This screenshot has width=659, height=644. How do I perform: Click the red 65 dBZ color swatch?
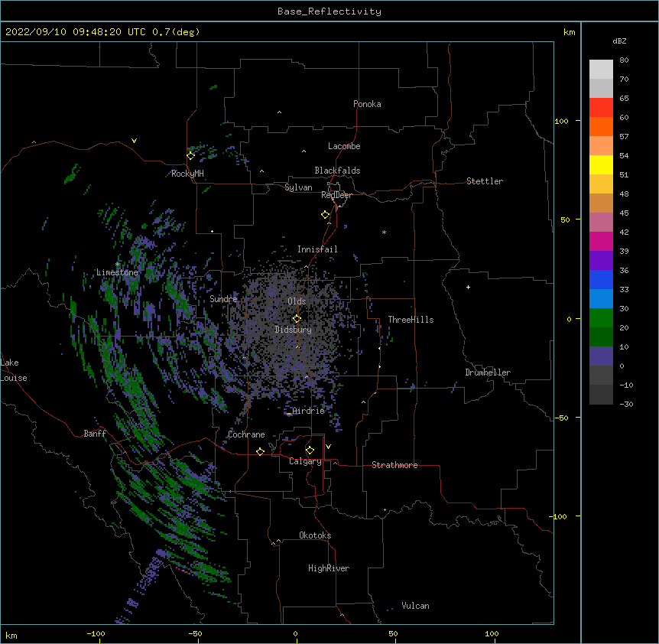tap(601, 107)
